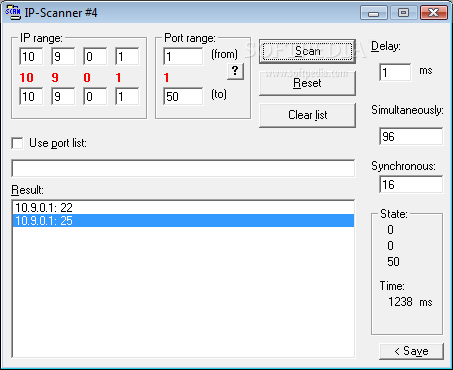Close the IP-Scanner window
453x370 pixels.
[x=433, y=13]
